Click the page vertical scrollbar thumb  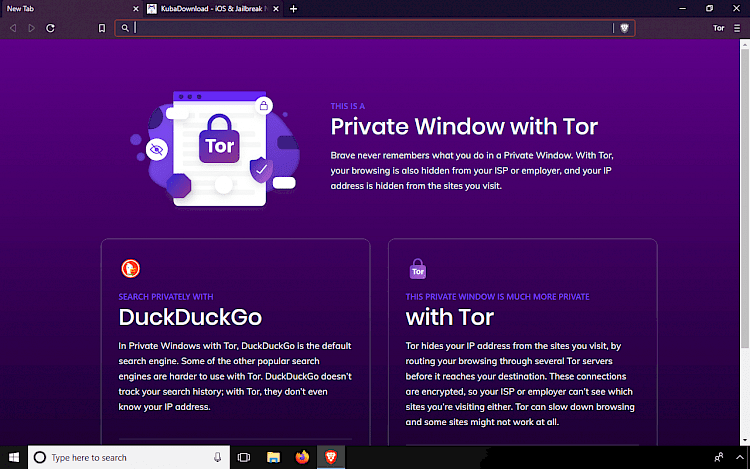click(745, 198)
